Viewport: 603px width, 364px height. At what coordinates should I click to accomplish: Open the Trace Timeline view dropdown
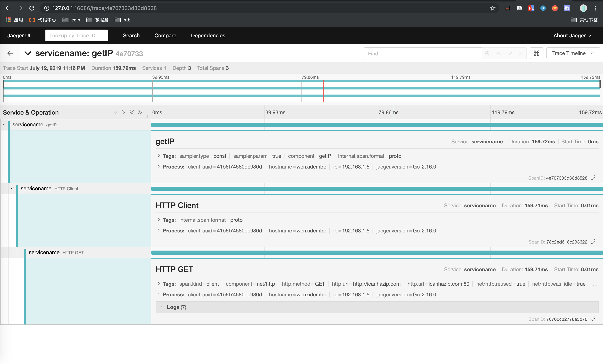tap(573, 53)
